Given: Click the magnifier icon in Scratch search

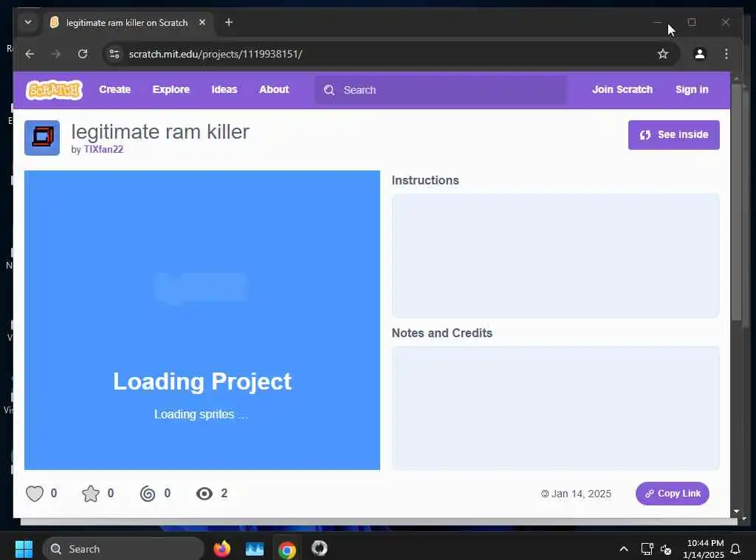Looking at the screenshot, I should [x=329, y=90].
